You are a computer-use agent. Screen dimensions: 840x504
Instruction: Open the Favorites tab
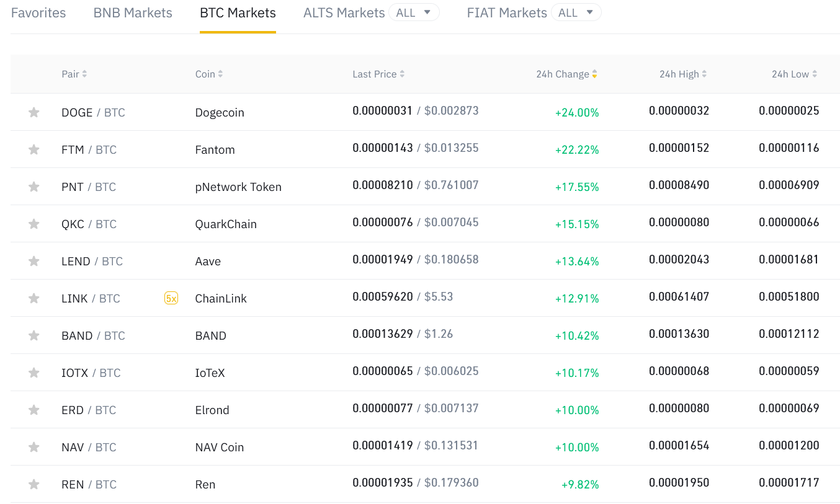38,13
